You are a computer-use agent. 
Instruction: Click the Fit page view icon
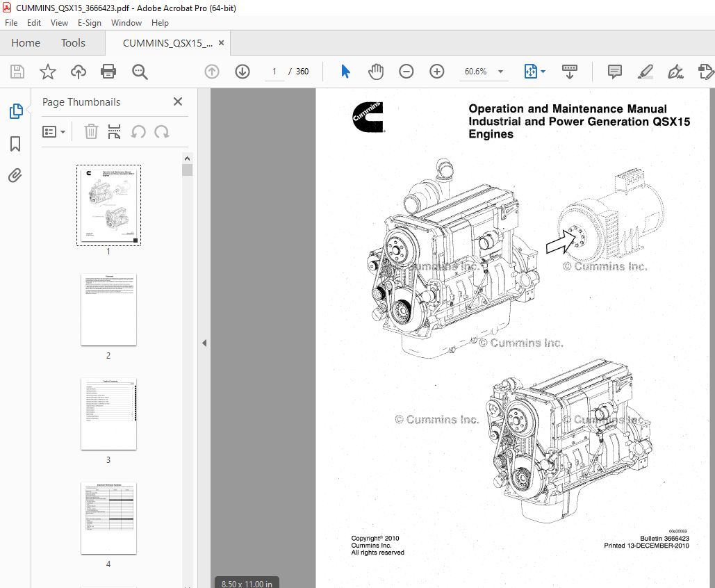531,72
